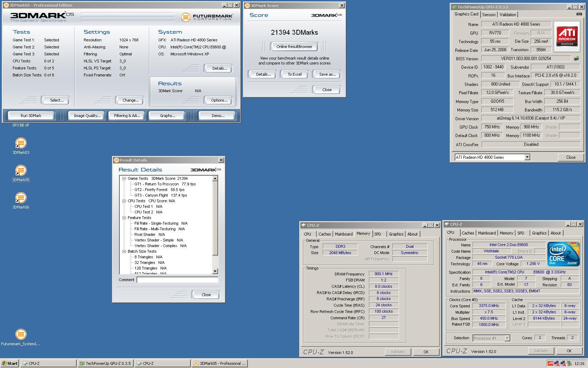The image size is (588, 368).
Task: Open the Online ResultBrowser
Action: tap(294, 47)
